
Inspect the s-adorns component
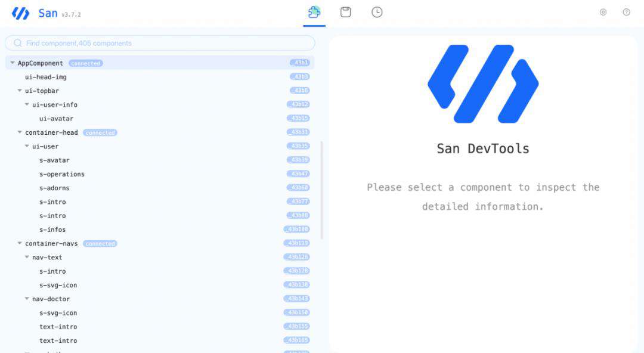click(54, 188)
